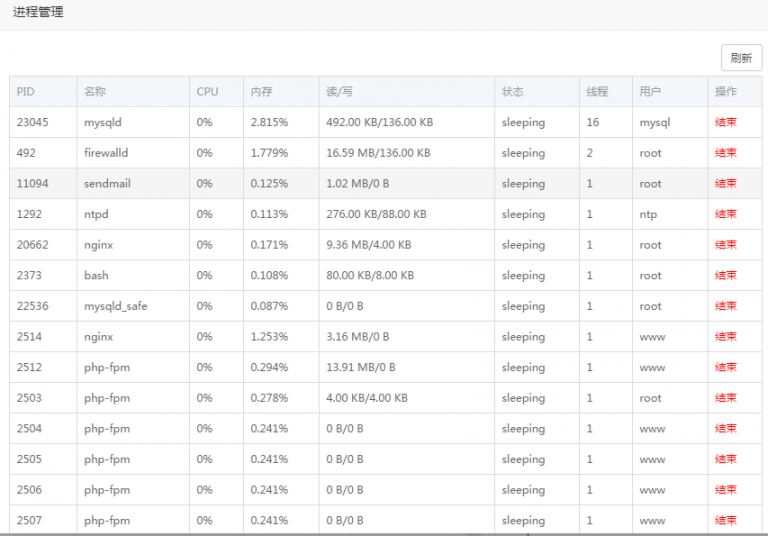Click the mysql user cell

click(670, 122)
